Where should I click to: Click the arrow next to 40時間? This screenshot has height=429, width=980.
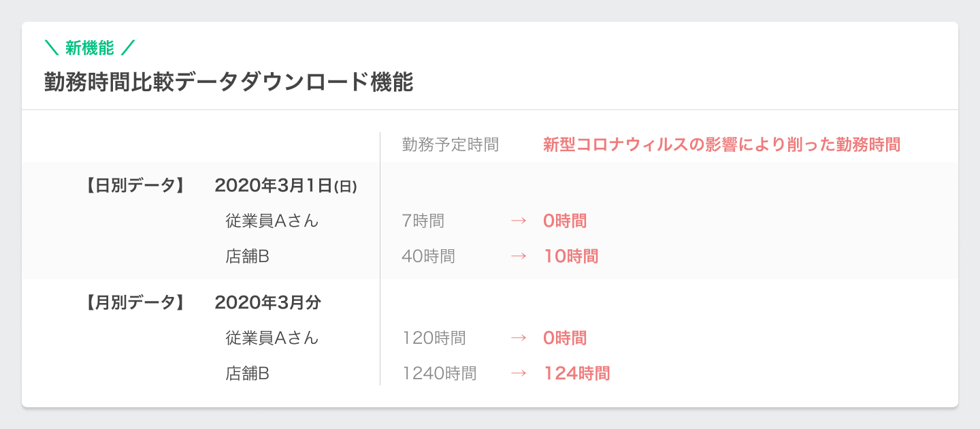(x=519, y=256)
